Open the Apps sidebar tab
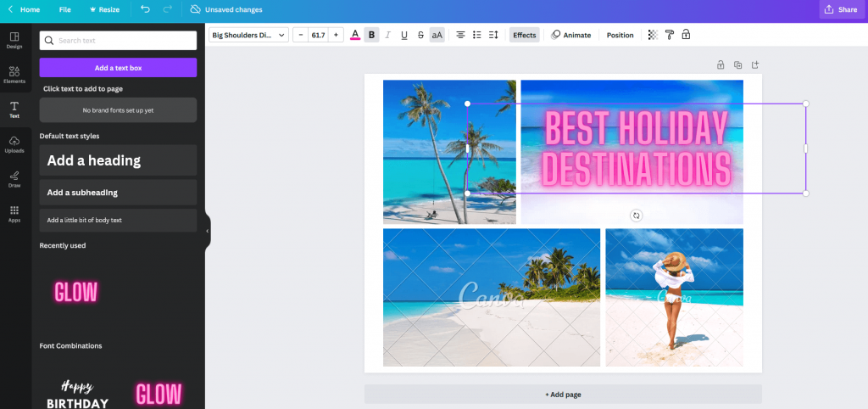The image size is (868, 409). point(14,214)
